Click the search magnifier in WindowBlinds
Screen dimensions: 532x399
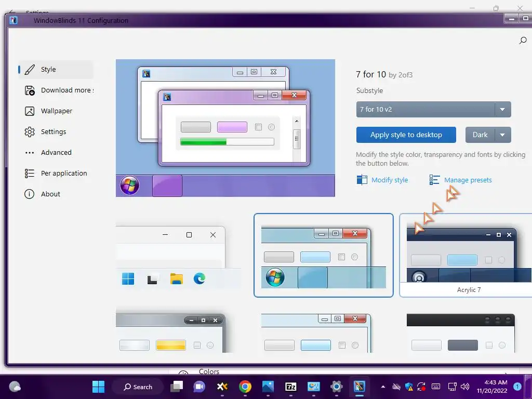[523, 41]
